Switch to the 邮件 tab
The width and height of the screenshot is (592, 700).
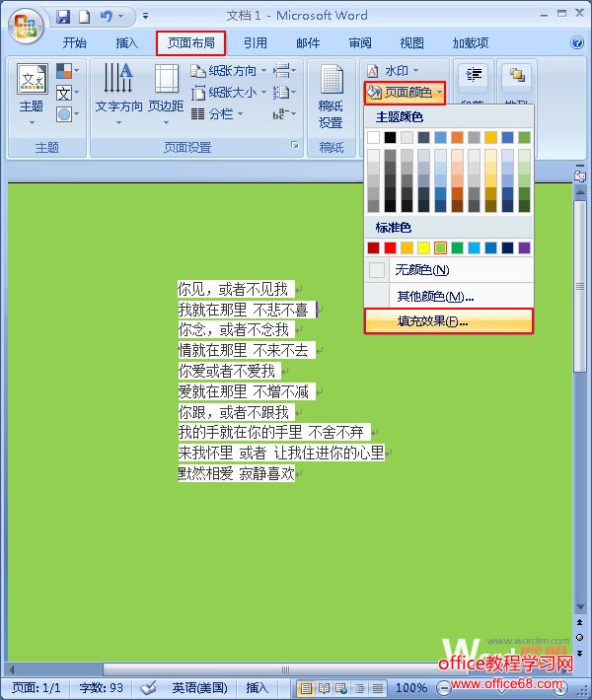click(x=308, y=42)
